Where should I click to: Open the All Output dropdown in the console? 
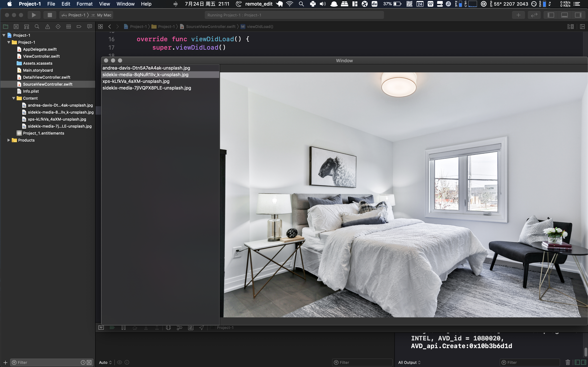click(x=409, y=362)
